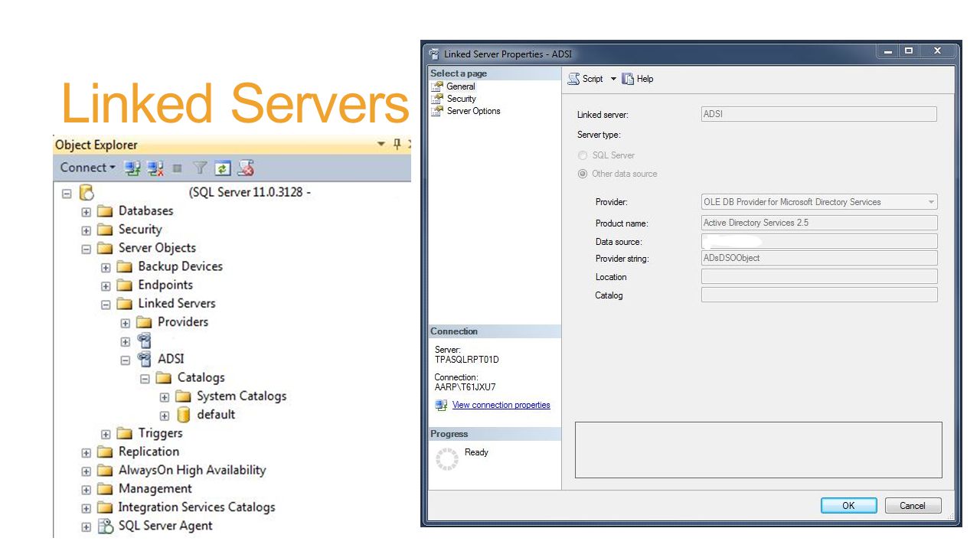Collapse the SQL Server root node
This screenshot has width=980, height=551.
[67, 194]
